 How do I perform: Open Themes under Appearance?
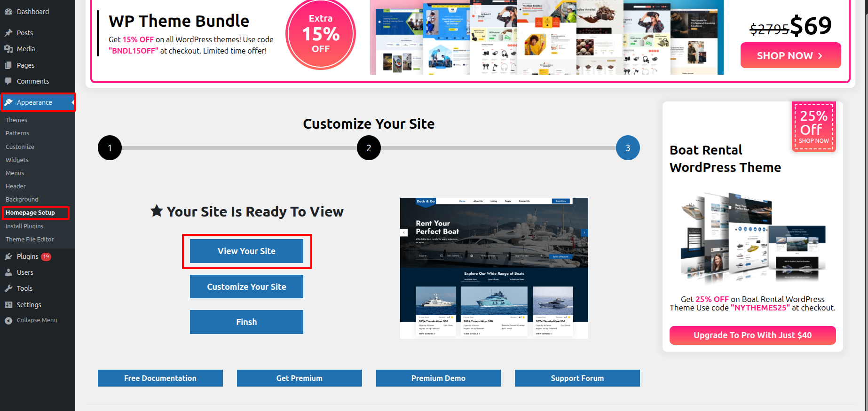point(16,120)
